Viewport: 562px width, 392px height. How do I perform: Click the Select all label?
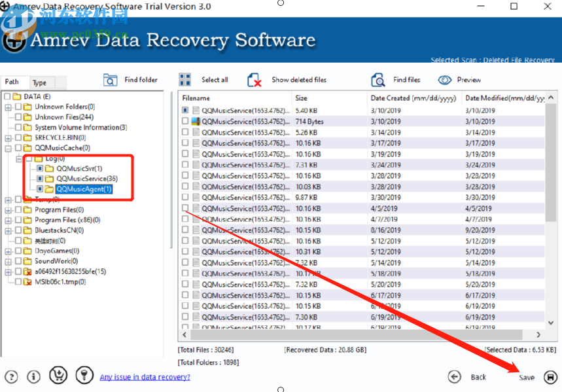point(215,80)
